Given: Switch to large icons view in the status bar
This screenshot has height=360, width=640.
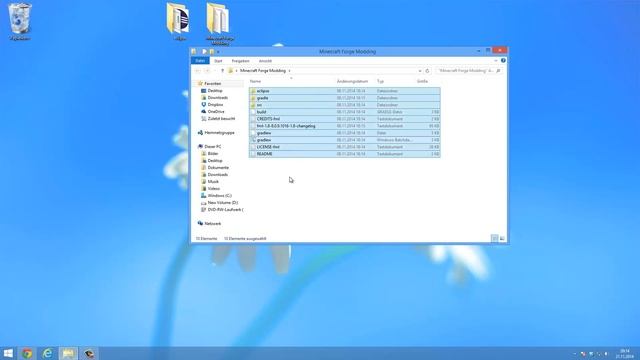Looking at the screenshot, I should tap(502, 238).
